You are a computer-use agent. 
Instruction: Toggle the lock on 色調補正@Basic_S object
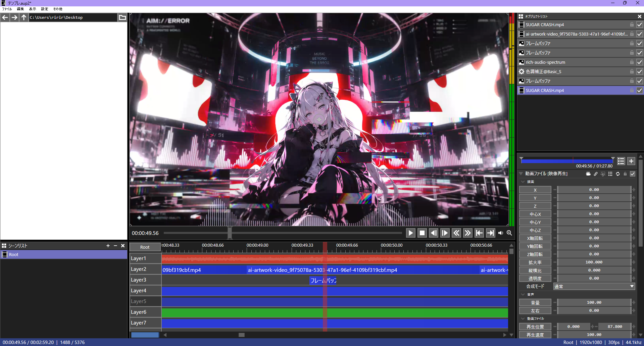coord(632,71)
